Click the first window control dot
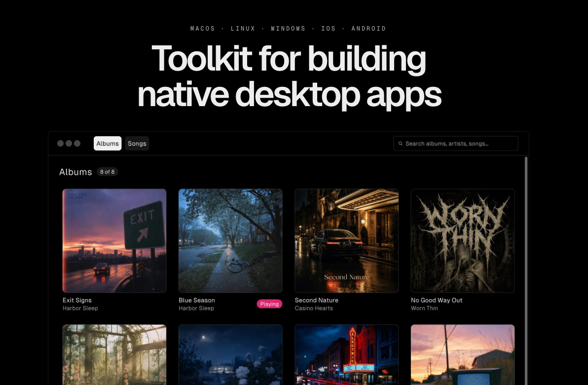Screen dimensions: 588x385 click(x=60, y=143)
